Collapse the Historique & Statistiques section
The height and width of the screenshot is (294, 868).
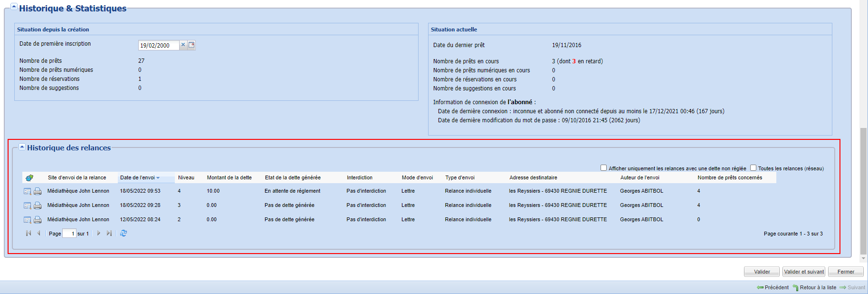(14, 7)
